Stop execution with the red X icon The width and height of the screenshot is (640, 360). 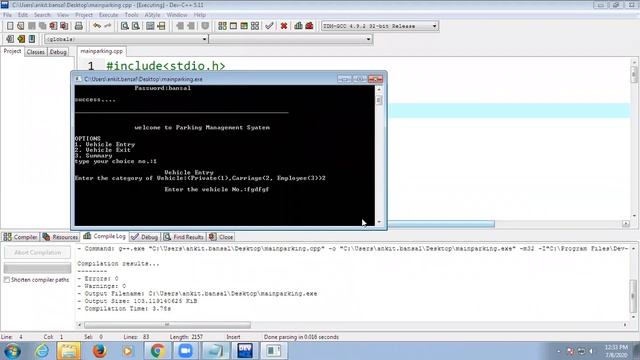pos(284,26)
